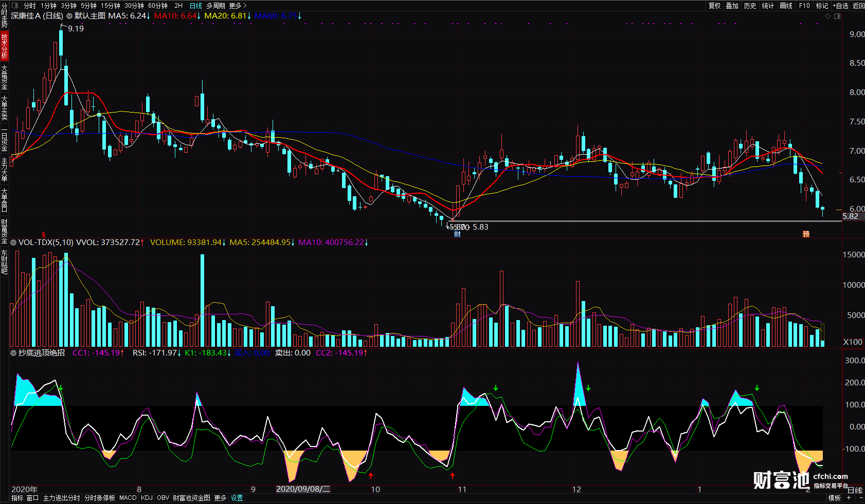
Task: Open 大盘资金 in left sidebar
Action: point(4,77)
